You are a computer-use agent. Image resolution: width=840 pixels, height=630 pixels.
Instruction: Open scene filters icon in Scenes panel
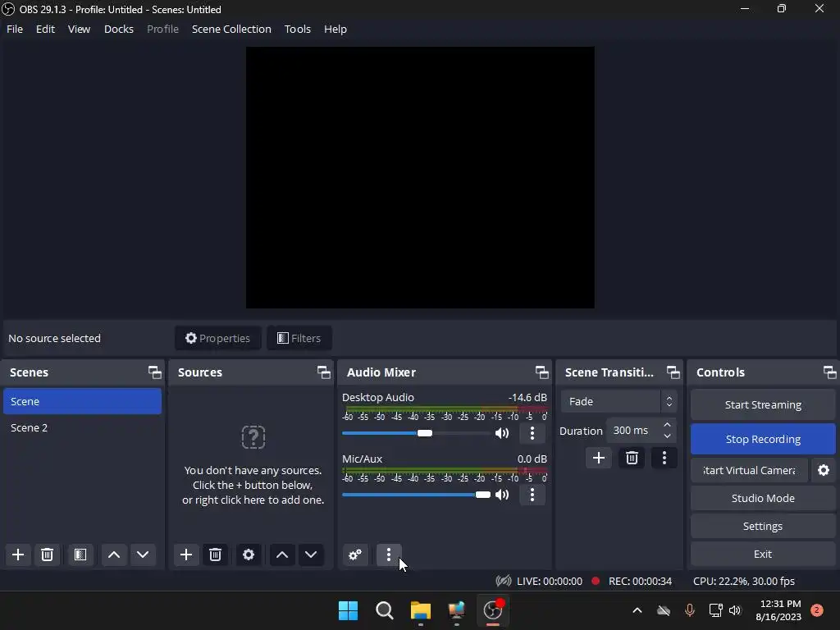(80, 555)
